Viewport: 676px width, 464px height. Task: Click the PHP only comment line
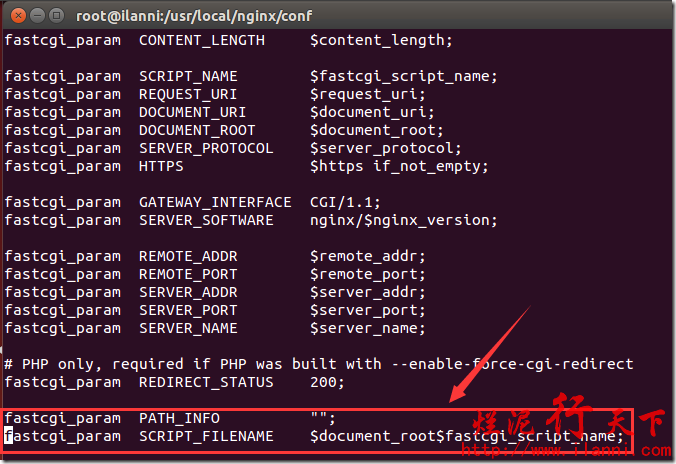(x=319, y=364)
